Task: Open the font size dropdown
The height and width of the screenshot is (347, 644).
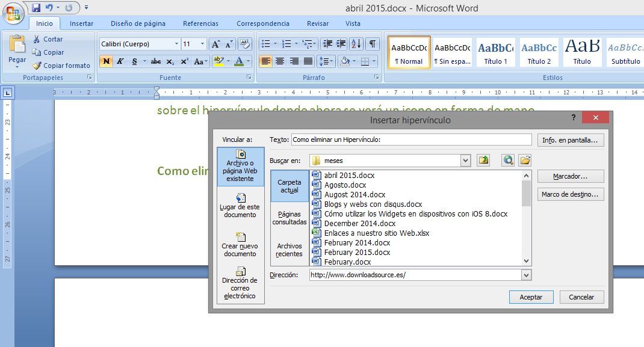Action: coord(202,44)
